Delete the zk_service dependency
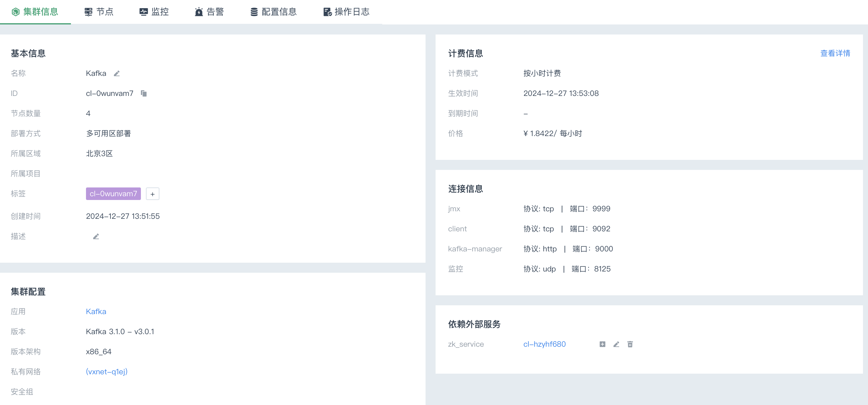Viewport: 868px width, 405px height. click(x=630, y=344)
